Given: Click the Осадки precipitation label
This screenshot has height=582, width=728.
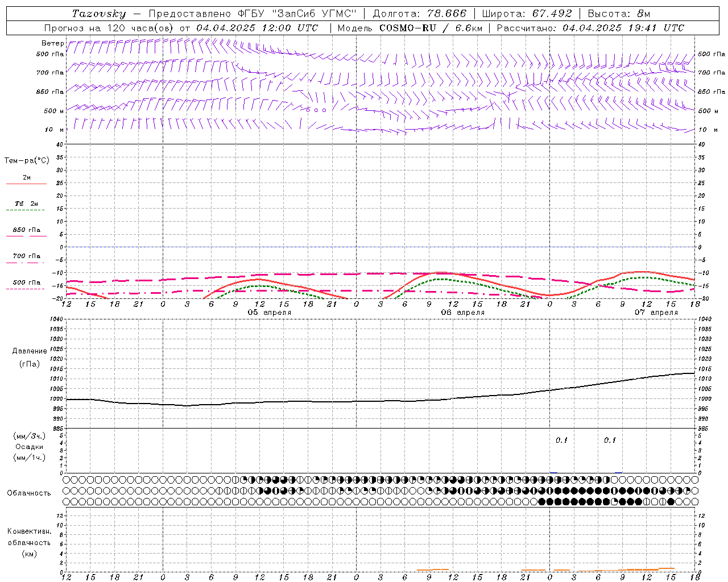Looking at the screenshot, I should (x=30, y=447).
